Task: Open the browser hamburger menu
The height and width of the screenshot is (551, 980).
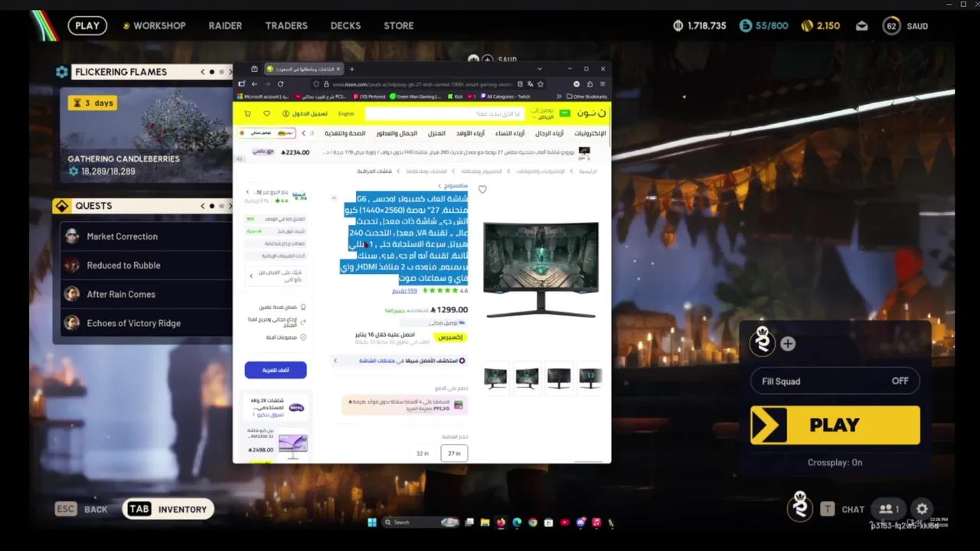Action: tap(603, 84)
